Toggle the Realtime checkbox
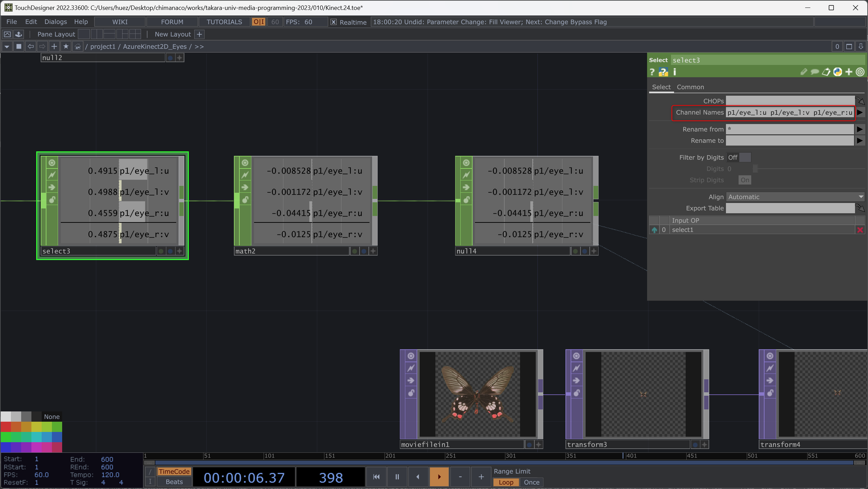Screen dimensions: 868x489 (334, 22)
